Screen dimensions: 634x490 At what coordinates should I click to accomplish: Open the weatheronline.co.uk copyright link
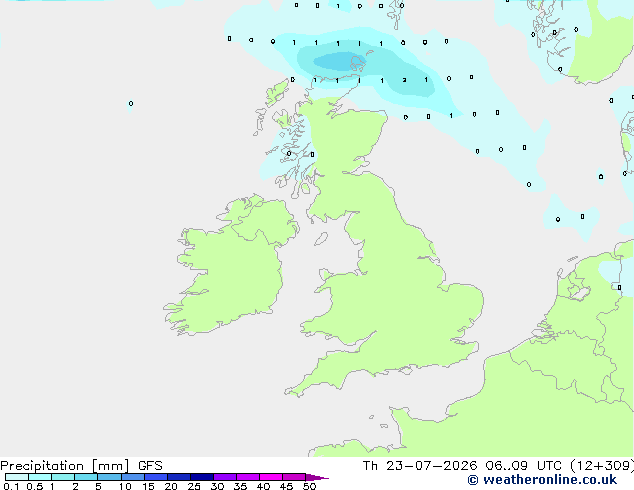[x=542, y=480]
